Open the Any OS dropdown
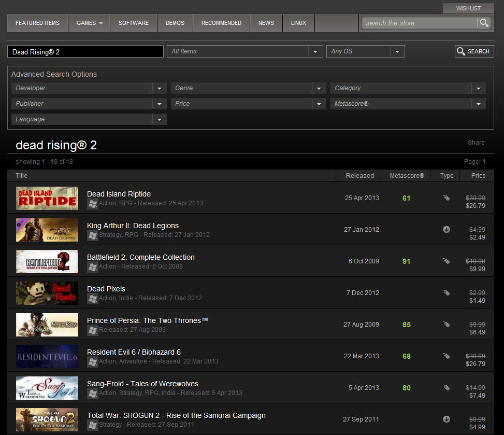This screenshot has height=435, width=504. pyautogui.click(x=397, y=51)
